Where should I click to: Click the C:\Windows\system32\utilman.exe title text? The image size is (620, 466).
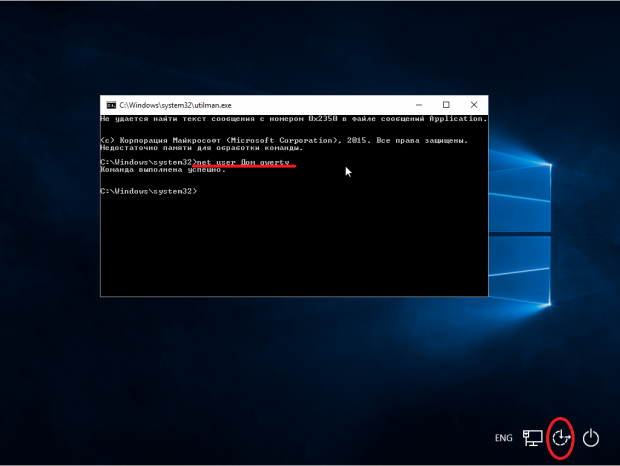coord(175,105)
